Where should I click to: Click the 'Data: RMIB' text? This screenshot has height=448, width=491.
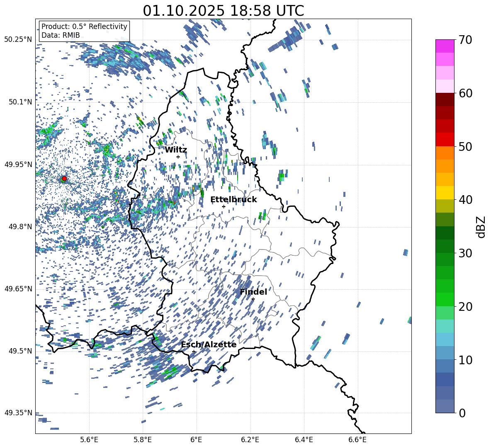click(x=61, y=35)
